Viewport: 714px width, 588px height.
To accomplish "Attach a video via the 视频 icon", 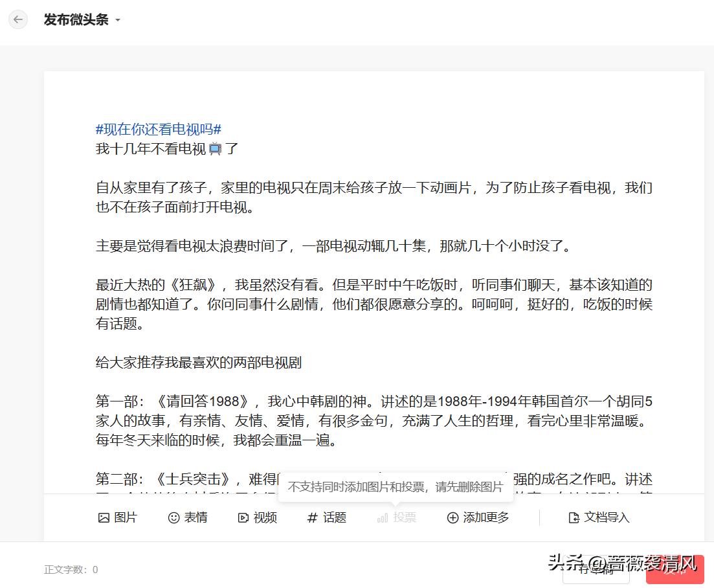I will coord(242,517).
